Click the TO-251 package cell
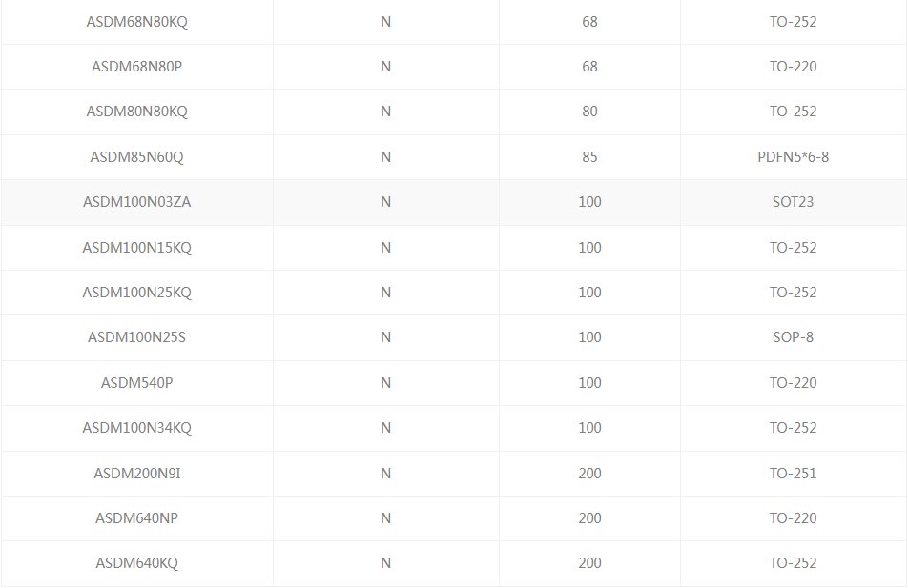The height and width of the screenshot is (588, 908). point(793,474)
